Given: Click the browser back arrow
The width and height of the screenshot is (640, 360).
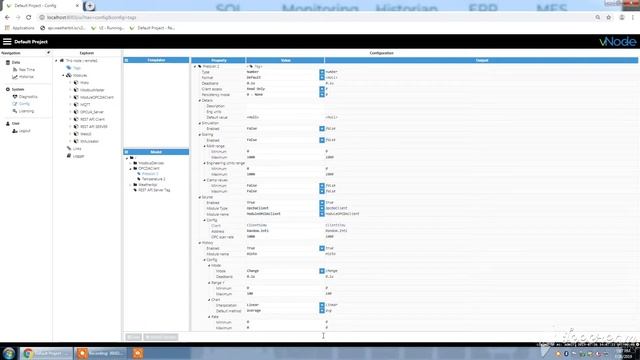Looking at the screenshot, I should click(x=7, y=18).
